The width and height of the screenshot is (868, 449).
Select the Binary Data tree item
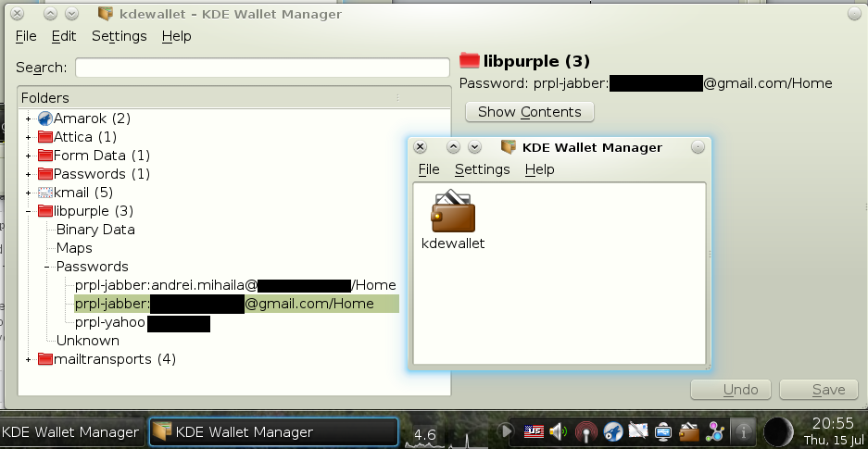[95, 230]
